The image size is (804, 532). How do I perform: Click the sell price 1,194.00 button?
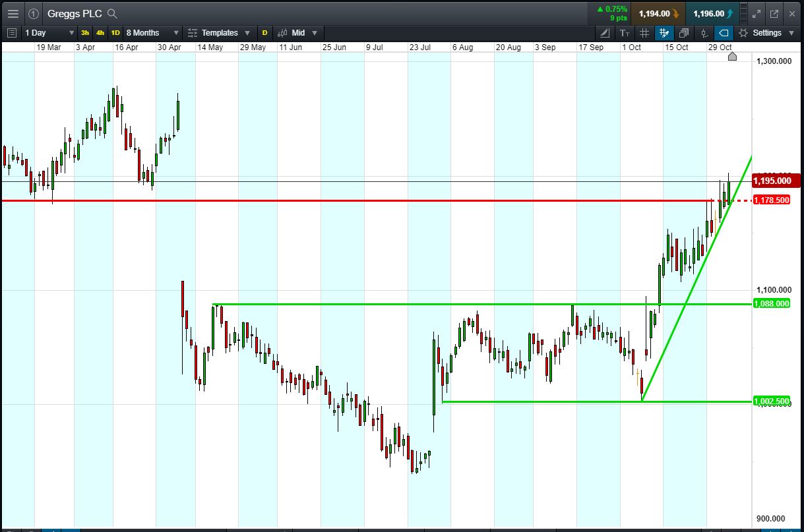click(x=658, y=13)
